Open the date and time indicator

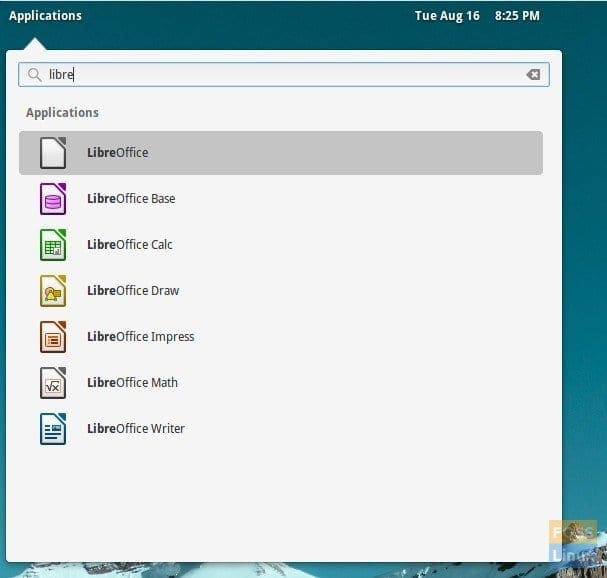coord(477,16)
